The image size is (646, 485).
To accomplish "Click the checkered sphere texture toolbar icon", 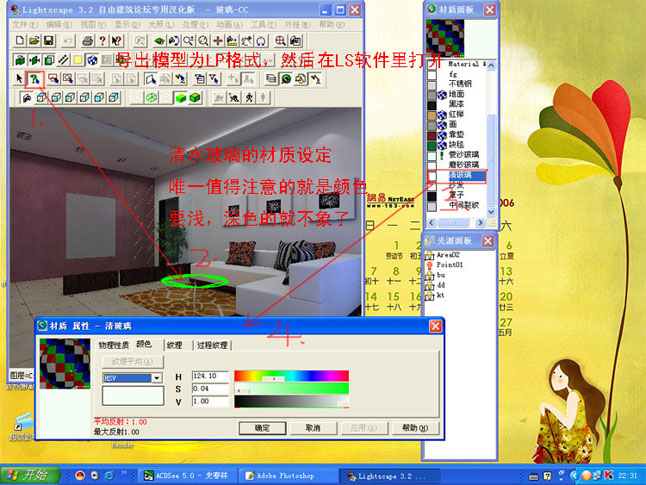I will pyautogui.click(x=92, y=60).
